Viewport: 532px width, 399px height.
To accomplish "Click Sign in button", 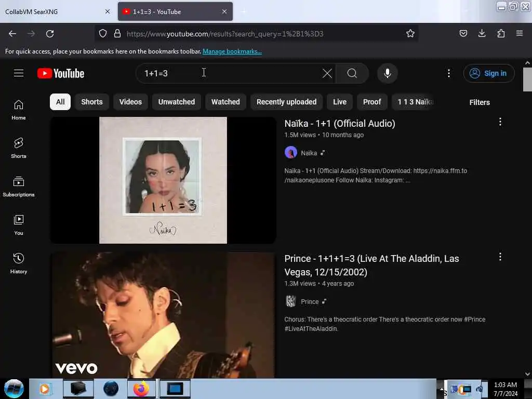I will 489,73.
